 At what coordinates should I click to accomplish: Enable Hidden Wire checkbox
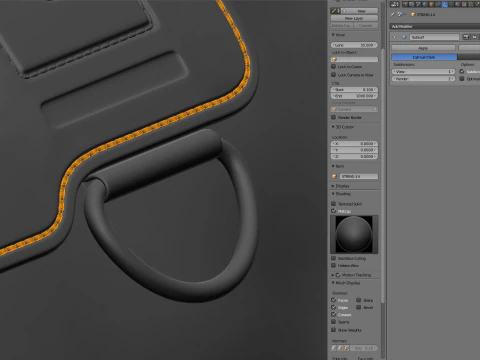[x=334, y=265]
